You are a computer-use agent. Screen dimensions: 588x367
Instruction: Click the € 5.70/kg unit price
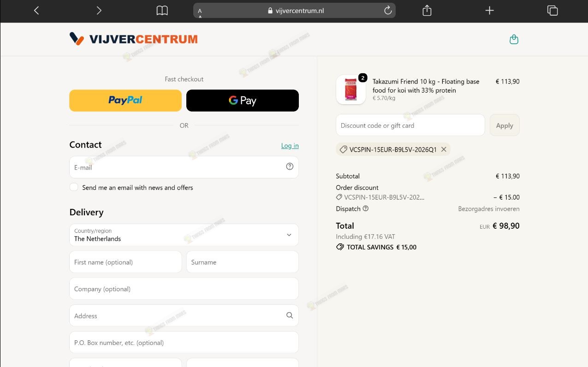[x=384, y=98]
